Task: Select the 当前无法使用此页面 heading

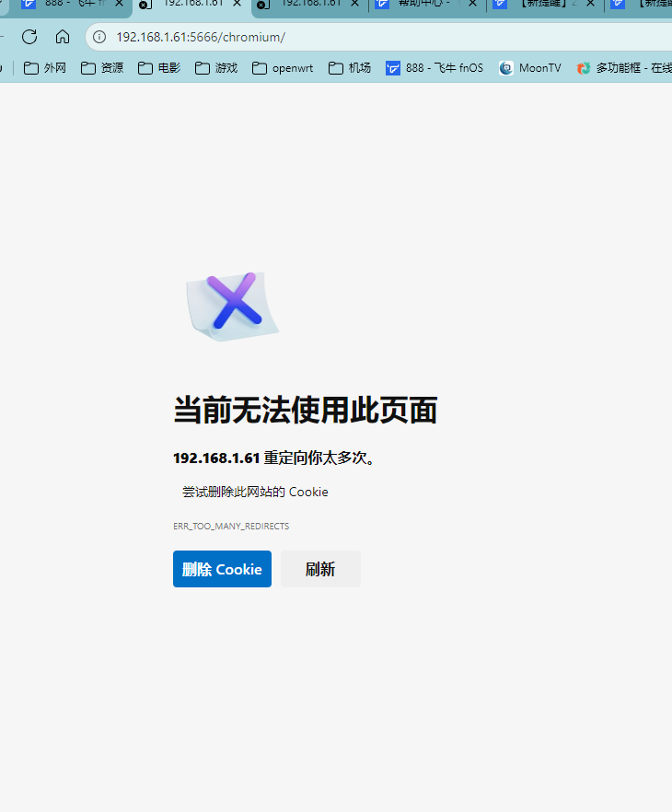Action: click(306, 410)
